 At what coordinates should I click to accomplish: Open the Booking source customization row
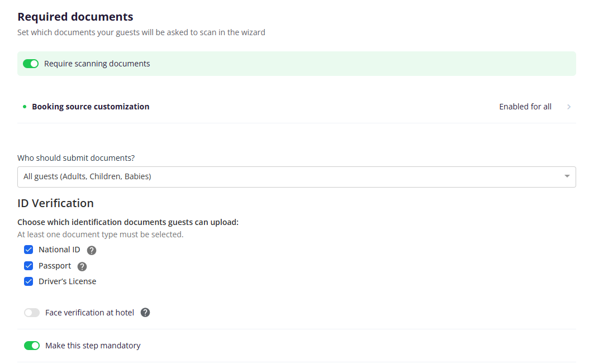[296, 107]
